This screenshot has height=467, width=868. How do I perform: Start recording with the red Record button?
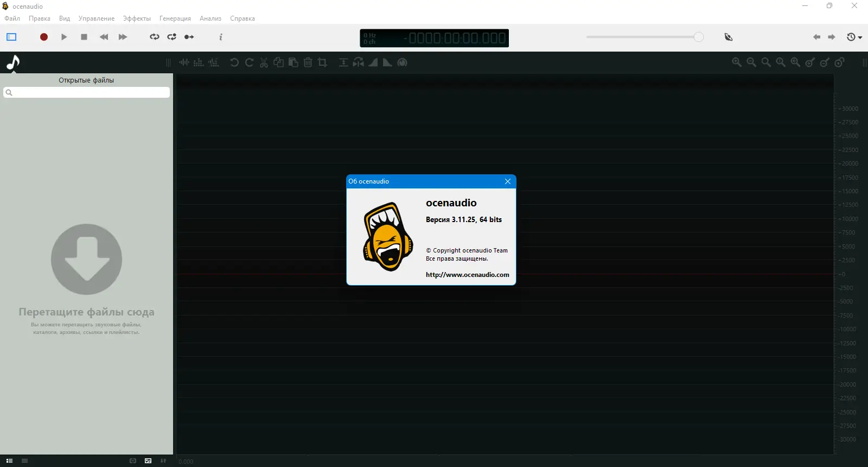tap(44, 37)
